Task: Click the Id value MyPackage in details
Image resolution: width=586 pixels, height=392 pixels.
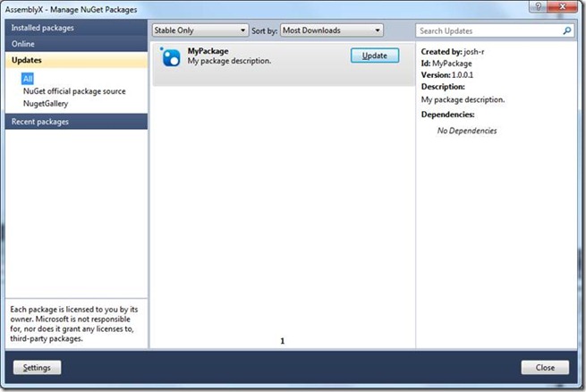Action: point(452,64)
